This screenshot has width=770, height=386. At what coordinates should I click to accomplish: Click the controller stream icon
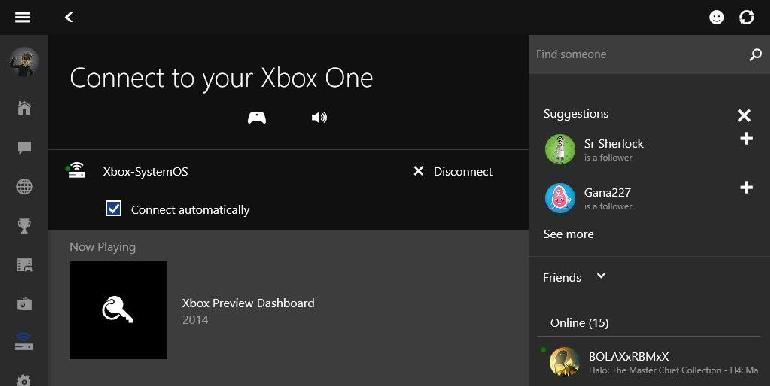(x=257, y=117)
